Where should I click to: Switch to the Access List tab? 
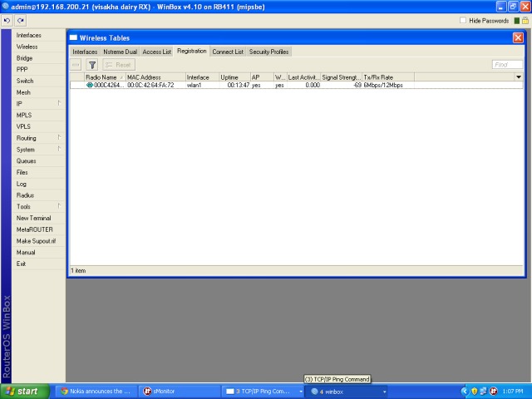click(x=157, y=52)
